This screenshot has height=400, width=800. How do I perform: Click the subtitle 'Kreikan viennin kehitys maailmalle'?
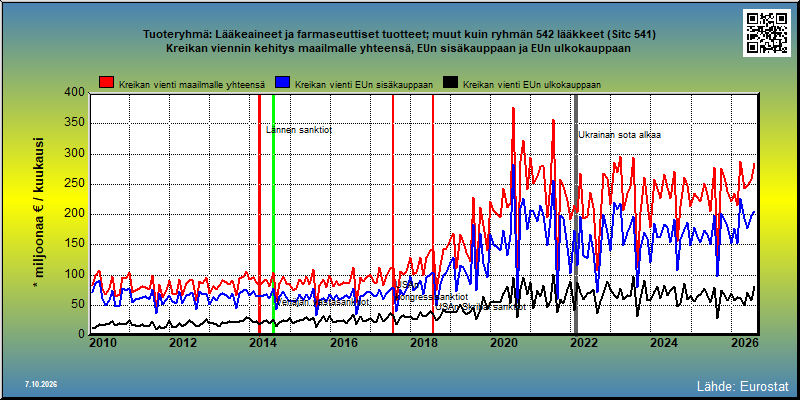[x=399, y=49]
